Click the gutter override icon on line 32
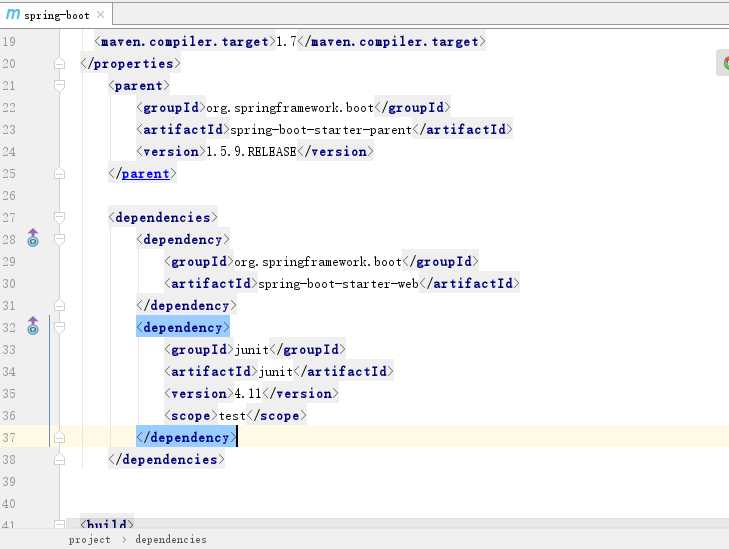Image resolution: width=729 pixels, height=549 pixels. tap(33, 326)
